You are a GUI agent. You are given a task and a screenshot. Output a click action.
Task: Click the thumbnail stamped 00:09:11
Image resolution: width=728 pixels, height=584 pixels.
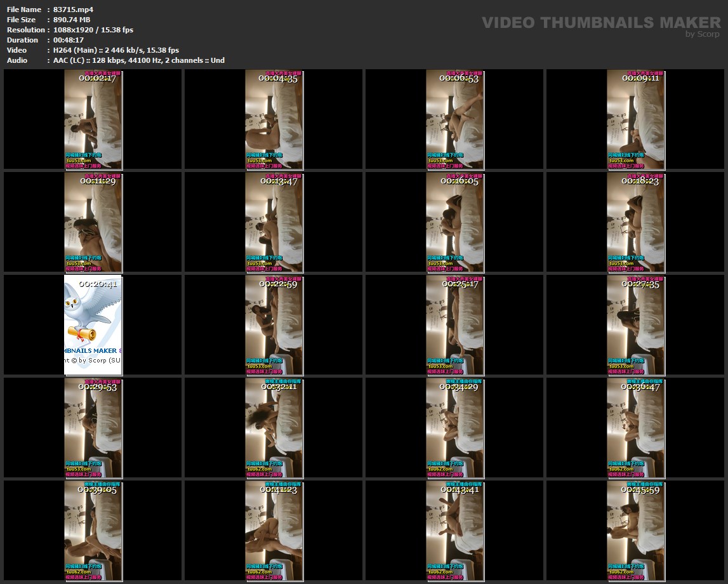(x=635, y=120)
